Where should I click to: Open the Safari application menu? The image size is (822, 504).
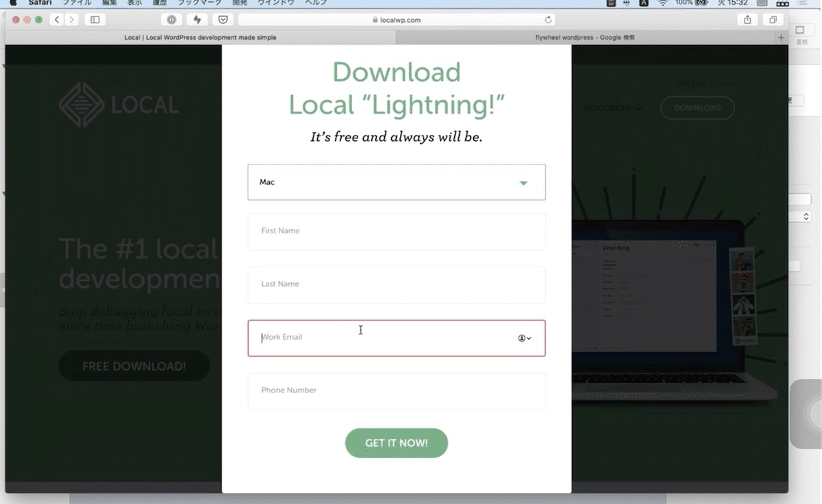pos(40,3)
